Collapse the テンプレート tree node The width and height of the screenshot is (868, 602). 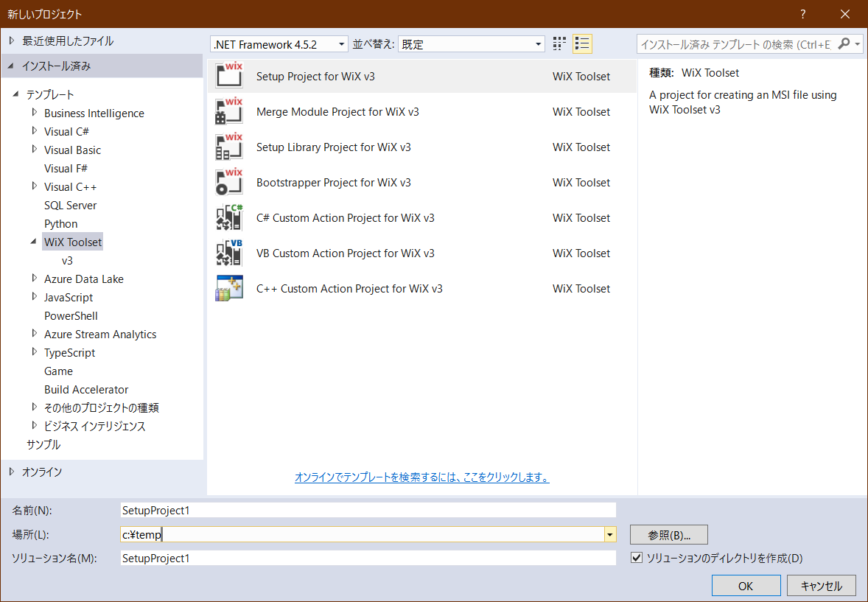[x=16, y=94]
